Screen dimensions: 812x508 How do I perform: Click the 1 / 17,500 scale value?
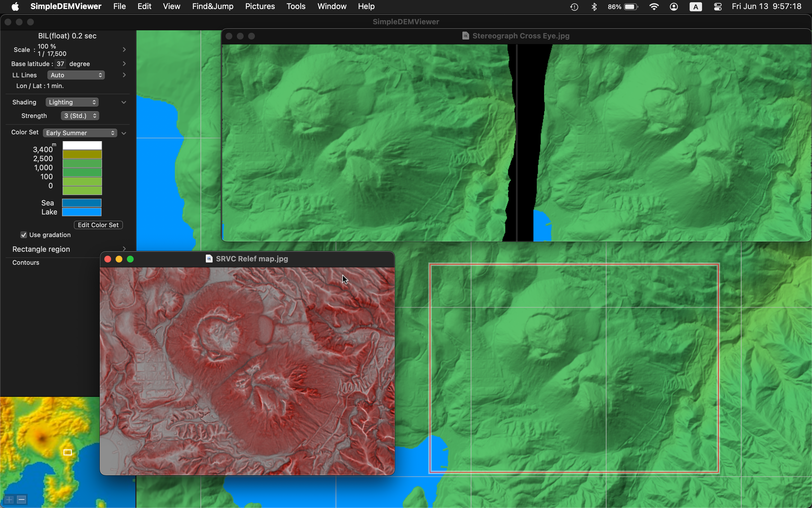click(52, 54)
